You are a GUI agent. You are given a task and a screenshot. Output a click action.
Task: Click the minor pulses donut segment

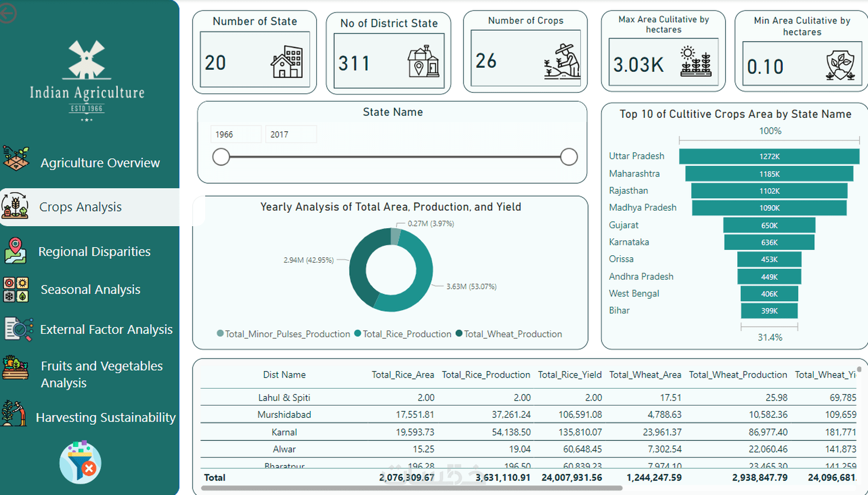[x=396, y=236]
